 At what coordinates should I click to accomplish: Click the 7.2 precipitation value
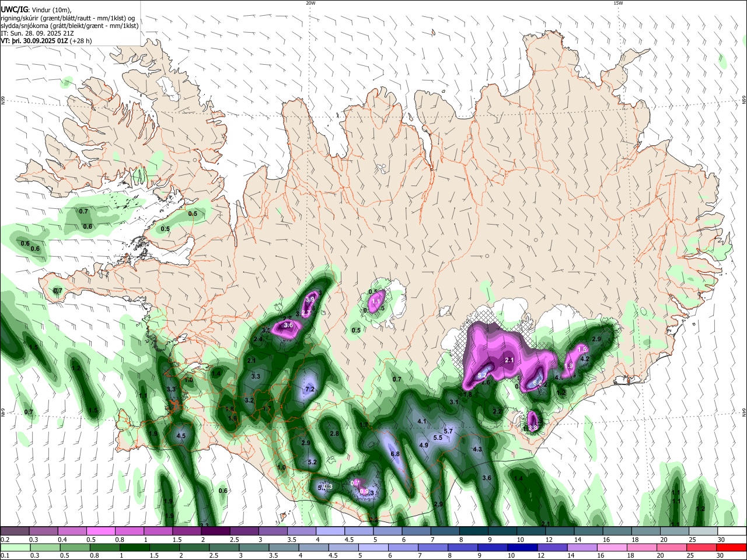coord(310,389)
